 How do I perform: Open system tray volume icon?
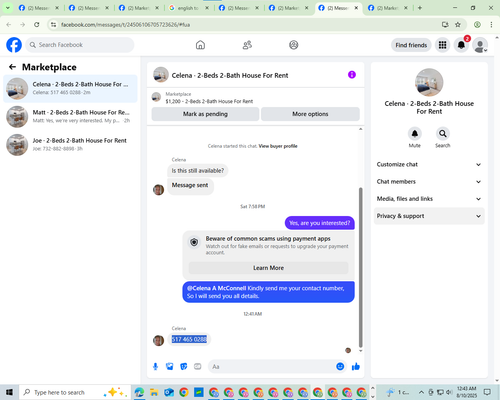point(449,392)
